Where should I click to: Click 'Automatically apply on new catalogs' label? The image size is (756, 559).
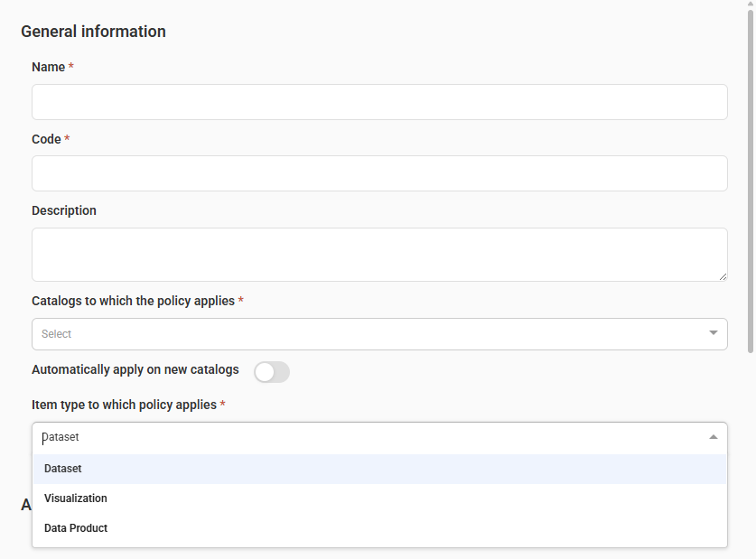(x=135, y=369)
